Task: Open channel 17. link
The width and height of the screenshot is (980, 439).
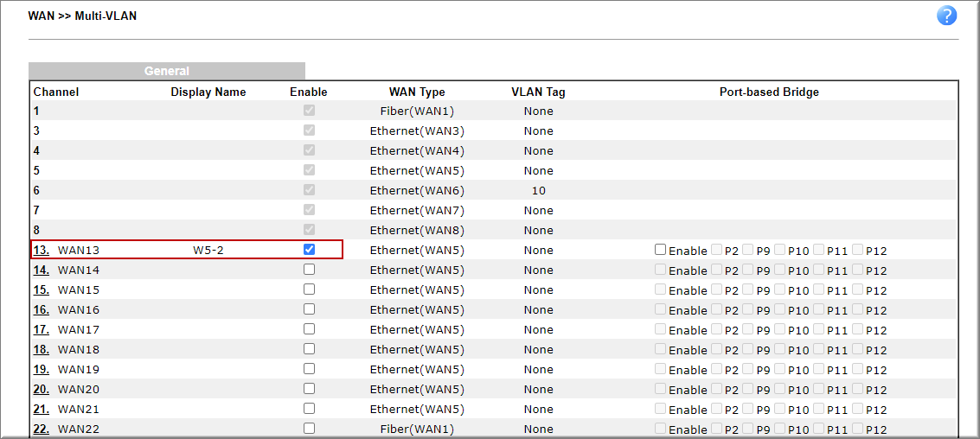Action: point(42,330)
